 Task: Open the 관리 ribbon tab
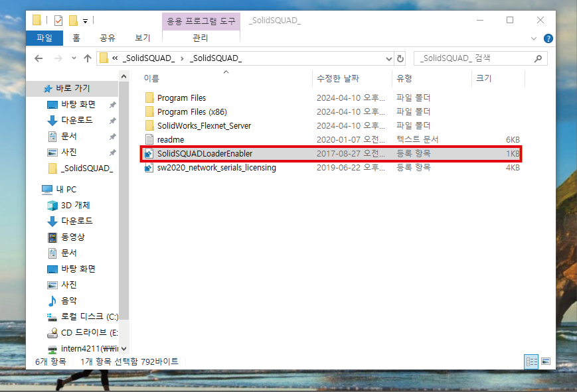point(201,38)
